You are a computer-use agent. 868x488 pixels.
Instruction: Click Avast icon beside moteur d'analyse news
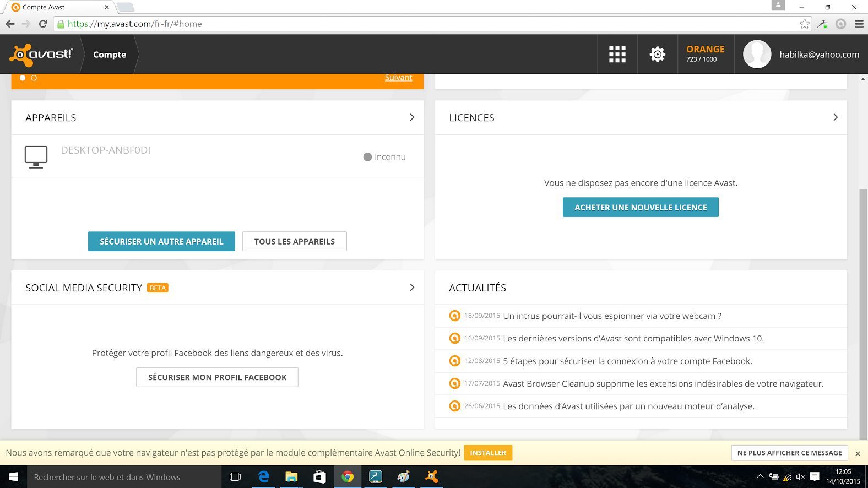pyautogui.click(x=454, y=406)
